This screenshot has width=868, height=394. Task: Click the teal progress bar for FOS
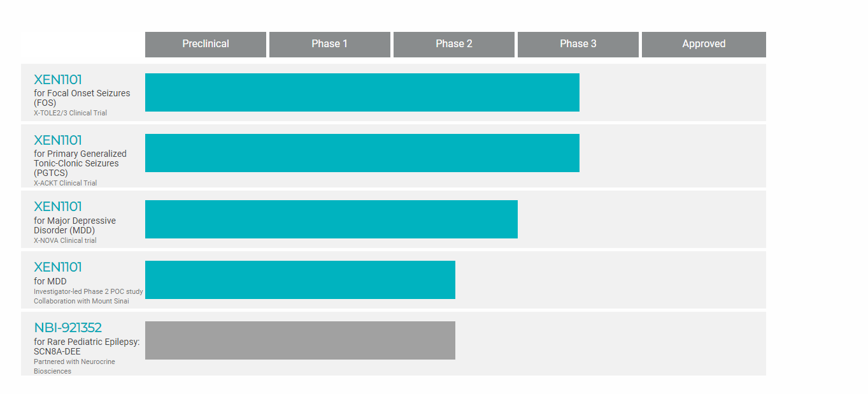coord(362,92)
